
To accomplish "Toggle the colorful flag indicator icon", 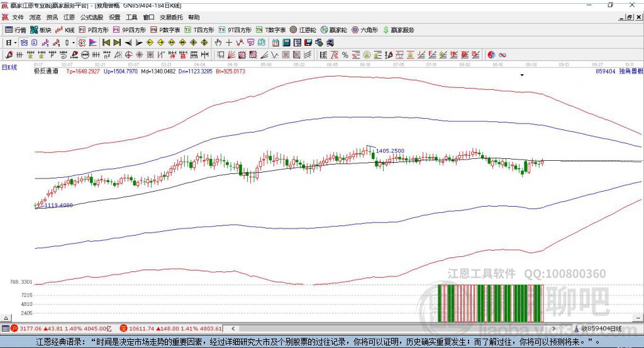I will point(93,43).
